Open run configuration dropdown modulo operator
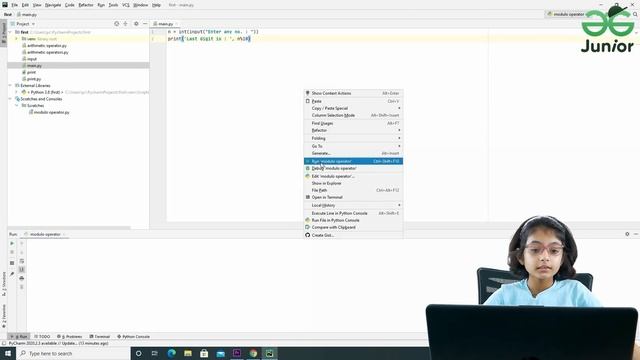Image resolution: width=640 pixels, height=360 pixels. 567,14
